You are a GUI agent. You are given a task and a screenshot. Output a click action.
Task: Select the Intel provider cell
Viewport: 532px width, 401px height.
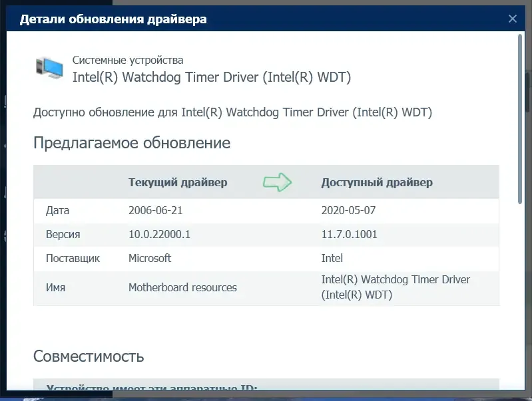pos(332,258)
